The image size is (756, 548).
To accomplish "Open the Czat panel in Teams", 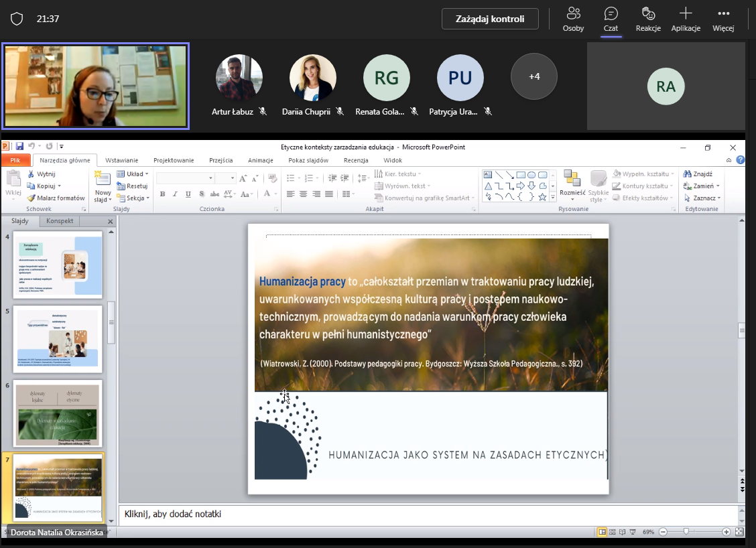I will click(x=611, y=19).
